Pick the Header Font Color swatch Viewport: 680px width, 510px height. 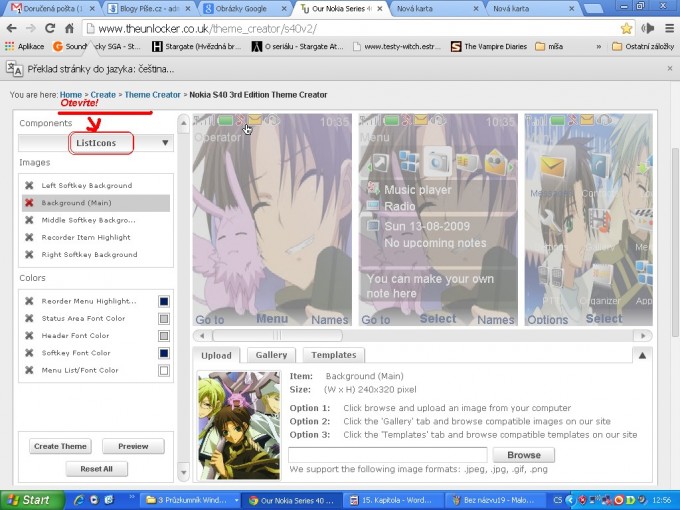point(164,336)
